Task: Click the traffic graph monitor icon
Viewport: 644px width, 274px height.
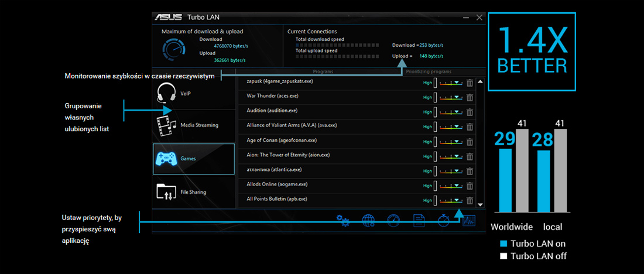Action: pos(468,221)
